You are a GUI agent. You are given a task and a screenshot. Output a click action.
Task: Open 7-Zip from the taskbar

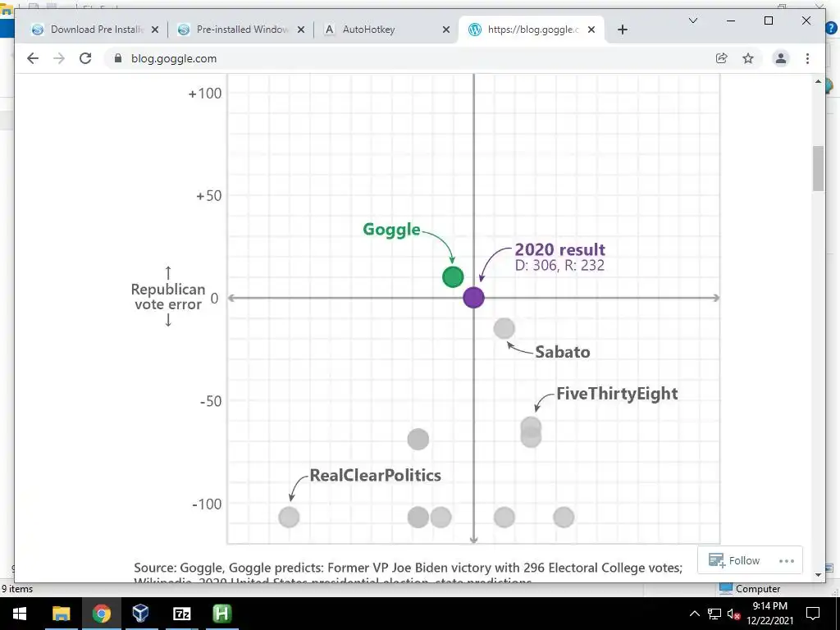pos(181,614)
